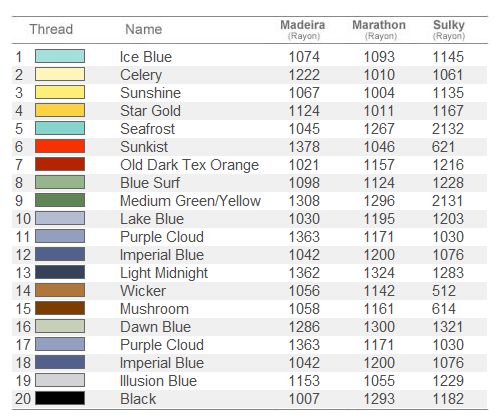Click the Sunkist red-orange swatch

pos(60,146)
